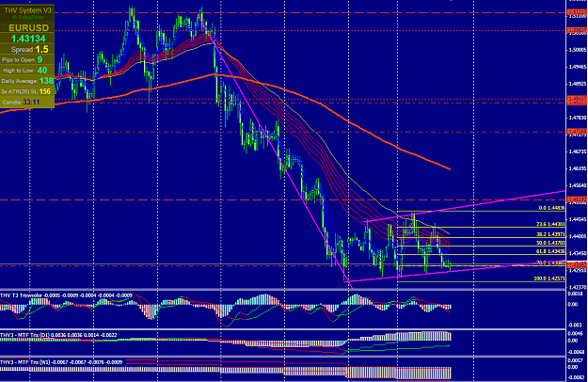This screenshot has width=588, height=382.
Task: Select the 100.0 Fibonacci level label
Action: 549,279
